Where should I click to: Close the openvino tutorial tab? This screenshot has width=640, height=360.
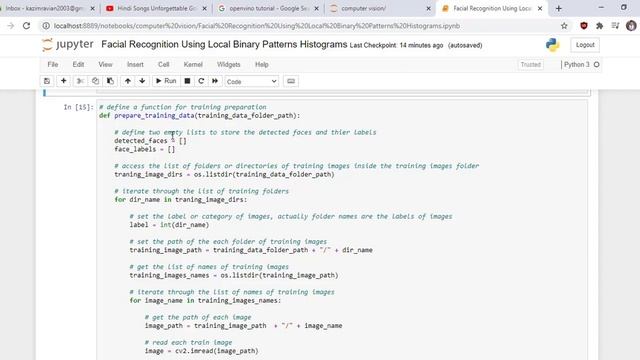pyautogui.click(x=316, y=8)
